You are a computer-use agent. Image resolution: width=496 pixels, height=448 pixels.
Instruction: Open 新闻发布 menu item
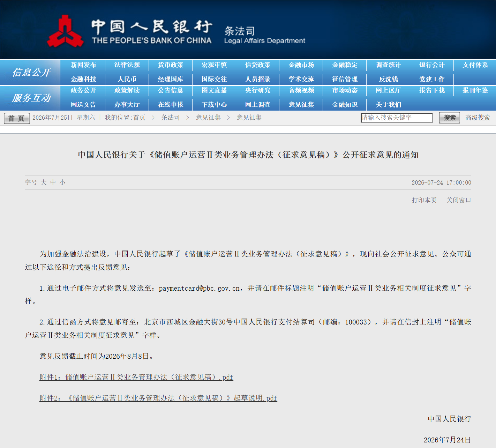[x=83, y=65]
